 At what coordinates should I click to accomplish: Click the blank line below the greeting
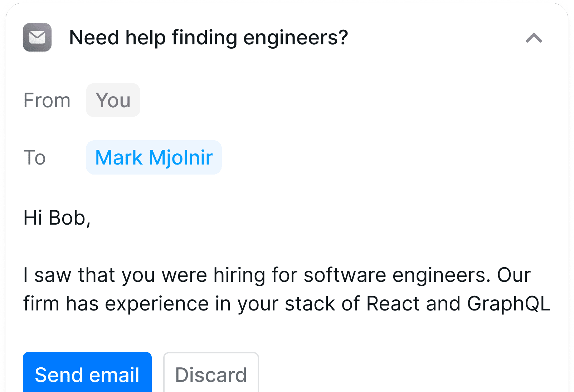(x=250, y=246)
